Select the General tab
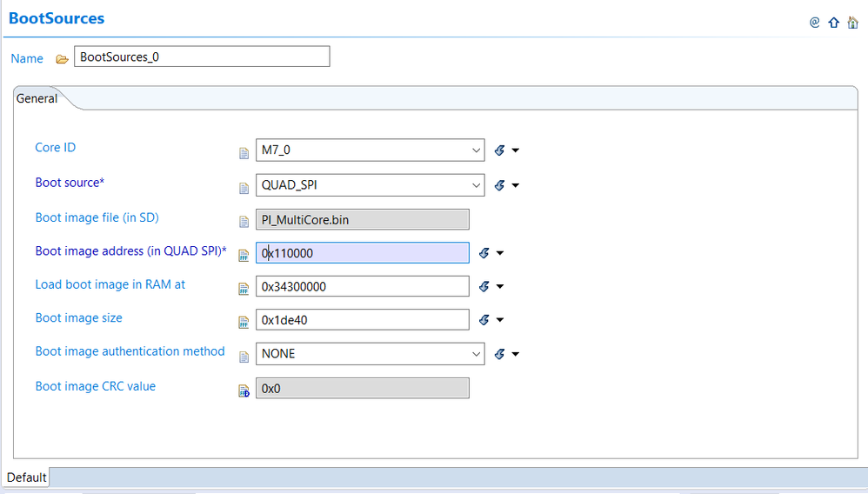This screenshot has height=494, width=868. pyautogui.click(x=37, y=99)
